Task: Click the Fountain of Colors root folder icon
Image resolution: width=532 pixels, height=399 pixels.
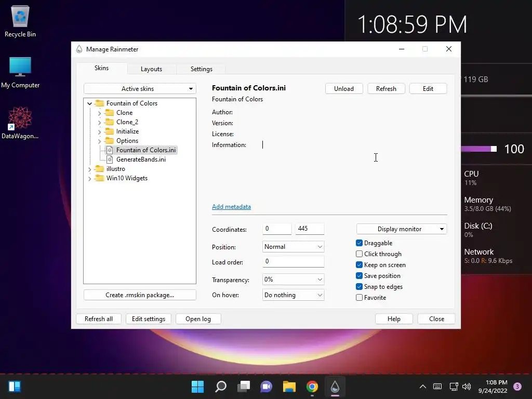Action: [99, 103]
